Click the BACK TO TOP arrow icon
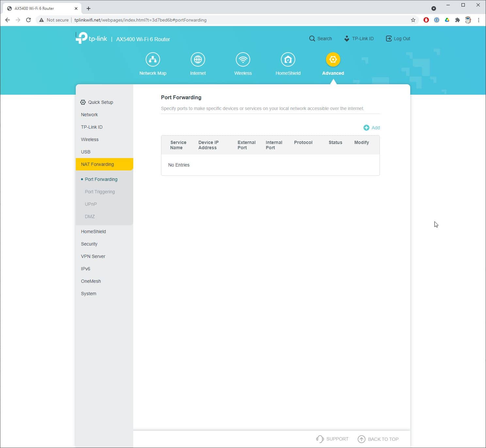Screen dimensions: 486x448 click(x=362, y=439)
